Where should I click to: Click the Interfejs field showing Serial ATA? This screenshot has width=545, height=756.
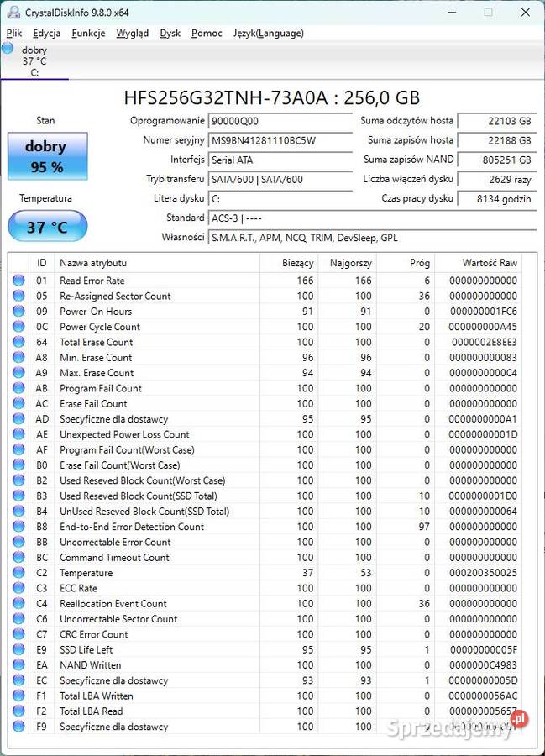(280, 160)
